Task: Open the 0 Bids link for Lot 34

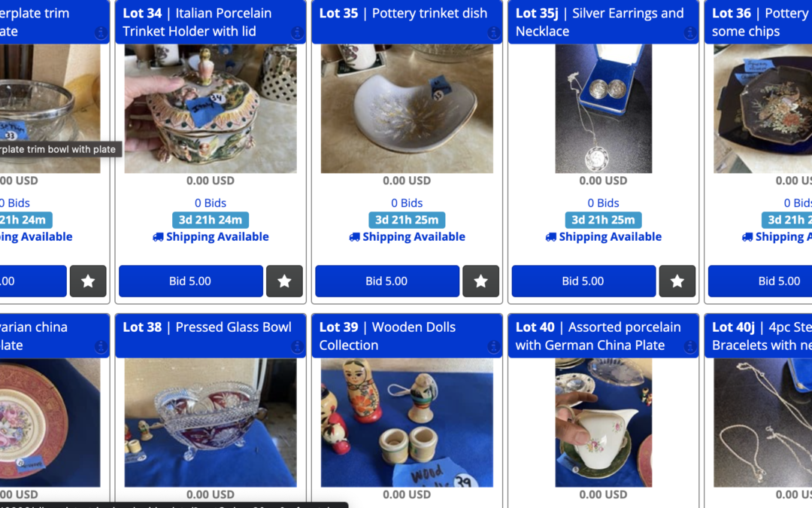Action: pos(211,202)
